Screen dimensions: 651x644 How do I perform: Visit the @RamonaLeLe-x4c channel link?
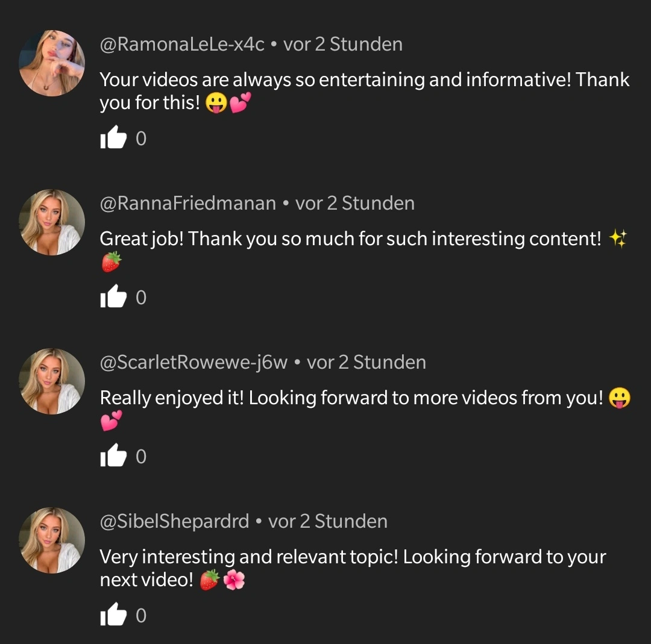[x=182, y=45]
